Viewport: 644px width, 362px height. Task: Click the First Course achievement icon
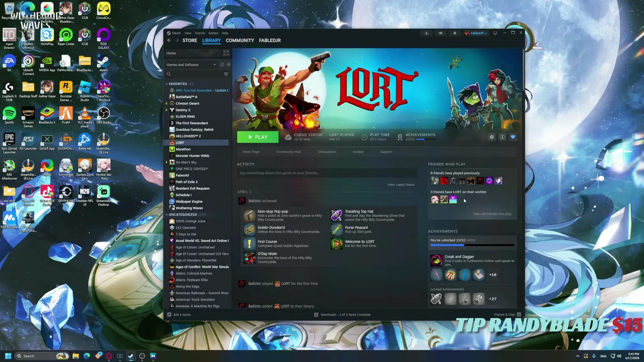click(x=250, y=243)
